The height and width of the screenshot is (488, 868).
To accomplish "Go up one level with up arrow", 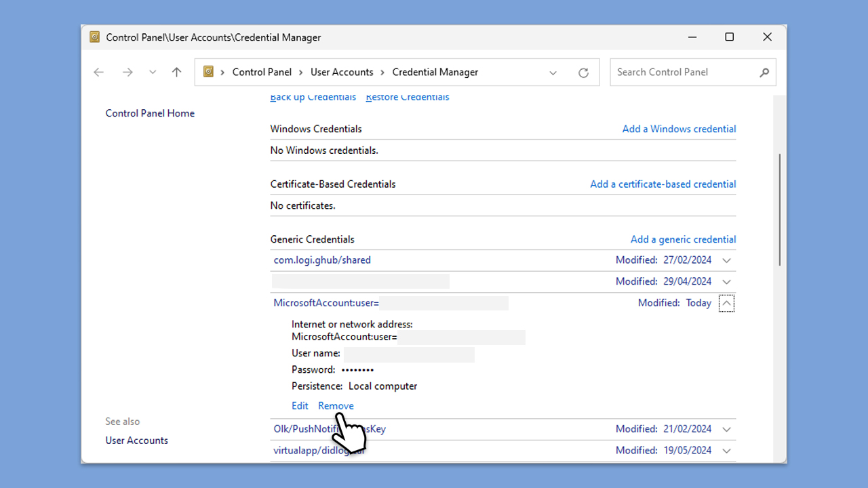I will pos(177,73).
